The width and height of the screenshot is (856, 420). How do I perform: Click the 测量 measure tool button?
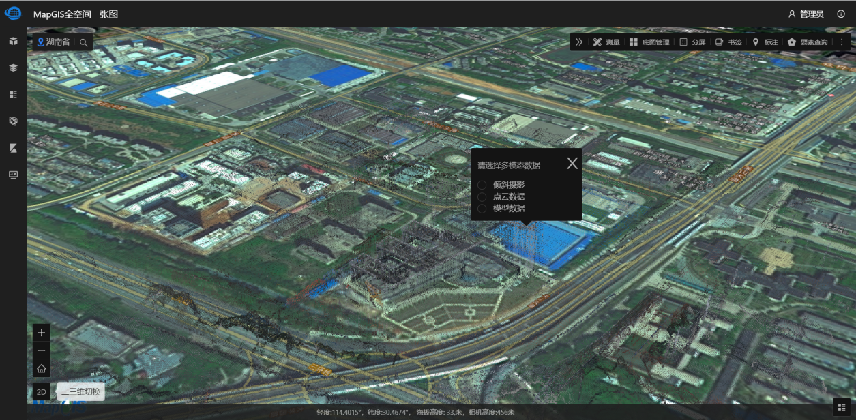607,43
